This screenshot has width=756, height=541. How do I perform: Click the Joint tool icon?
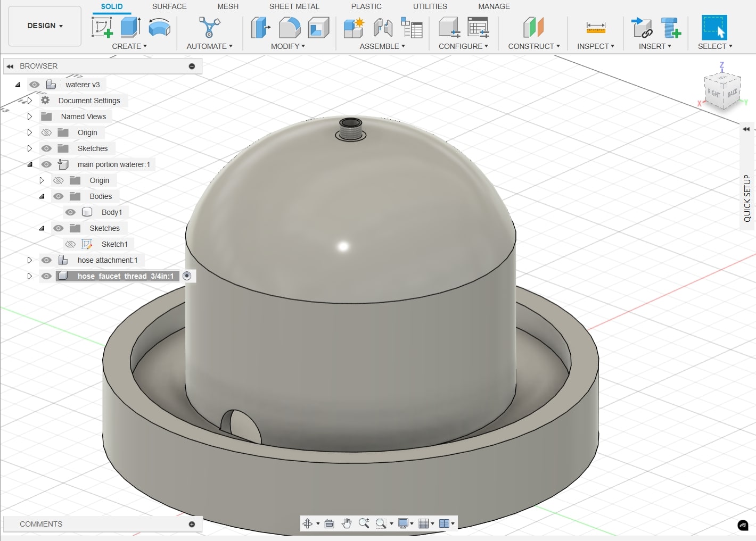pyautogui.click(x=383, y=27)
